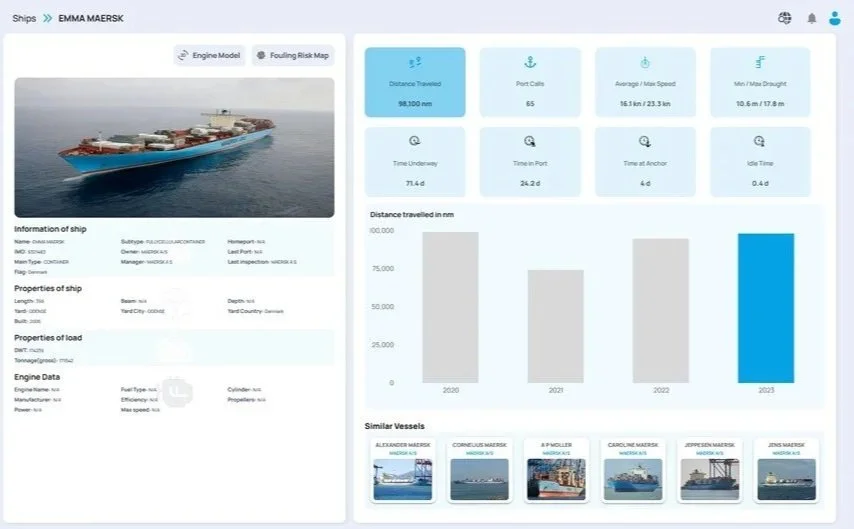Image resolution: width=854 pixels, height=529 pixels.
Task: Select the Time at Anchor card
Action: click(645, 162)
